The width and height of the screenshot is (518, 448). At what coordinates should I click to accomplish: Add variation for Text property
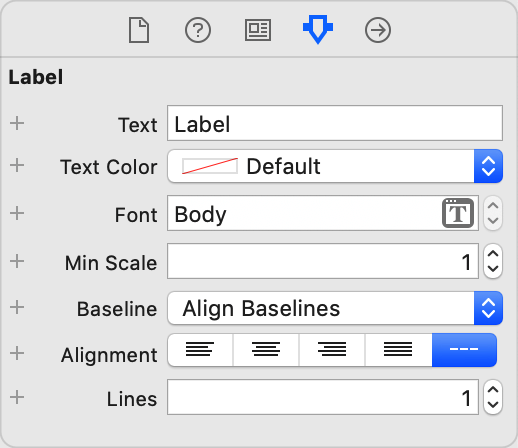17,123
